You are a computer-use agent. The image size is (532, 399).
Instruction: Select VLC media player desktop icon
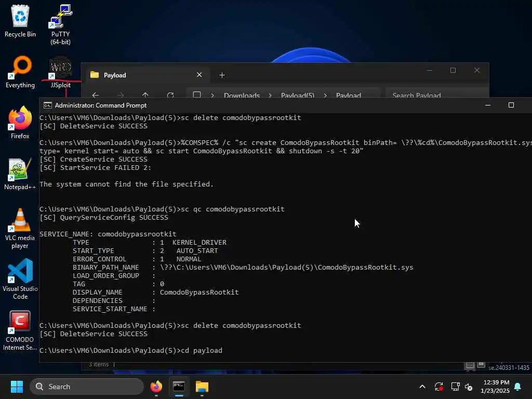[x=20, y=229]
